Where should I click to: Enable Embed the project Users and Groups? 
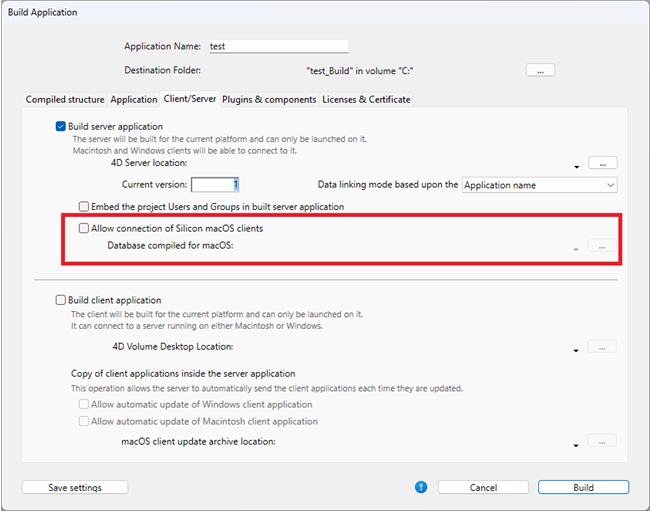(x=84, y=207)
